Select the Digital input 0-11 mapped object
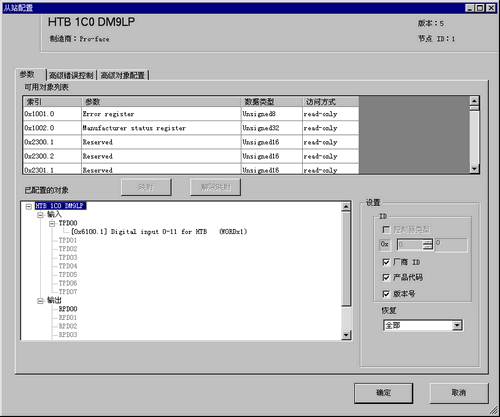This screenshot has width=500, height=417. [x=159, y=232]
